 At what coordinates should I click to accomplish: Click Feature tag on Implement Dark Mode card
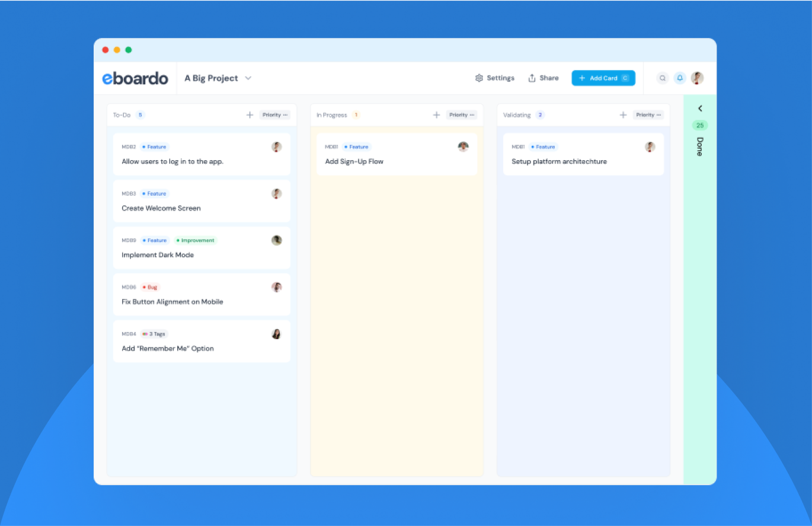pyautogui.click(x=155, y=240)
